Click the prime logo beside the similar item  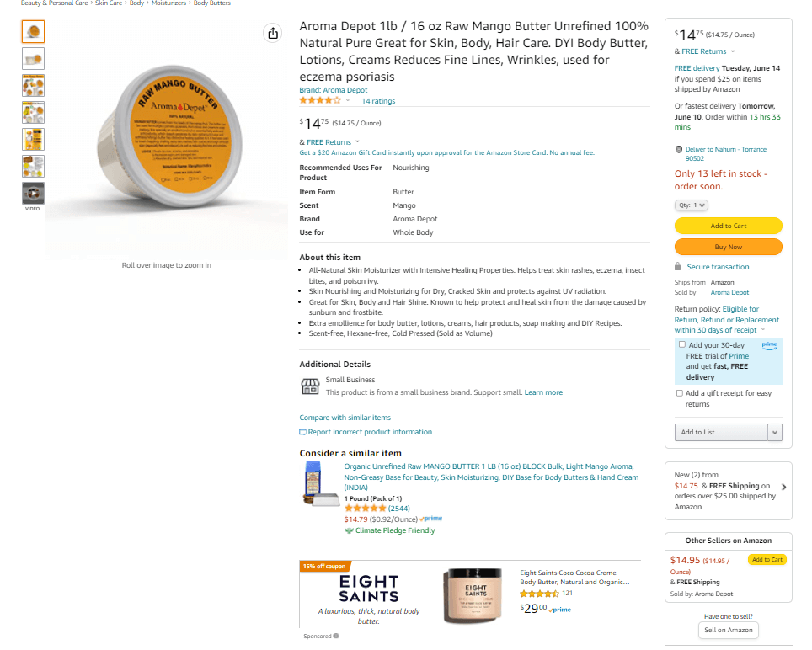point(430,519)
